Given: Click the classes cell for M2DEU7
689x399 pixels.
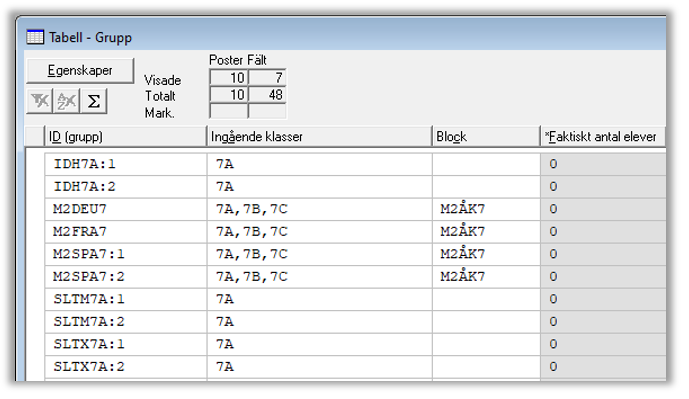Looking at the screenshot, I should tap(319, 209).
